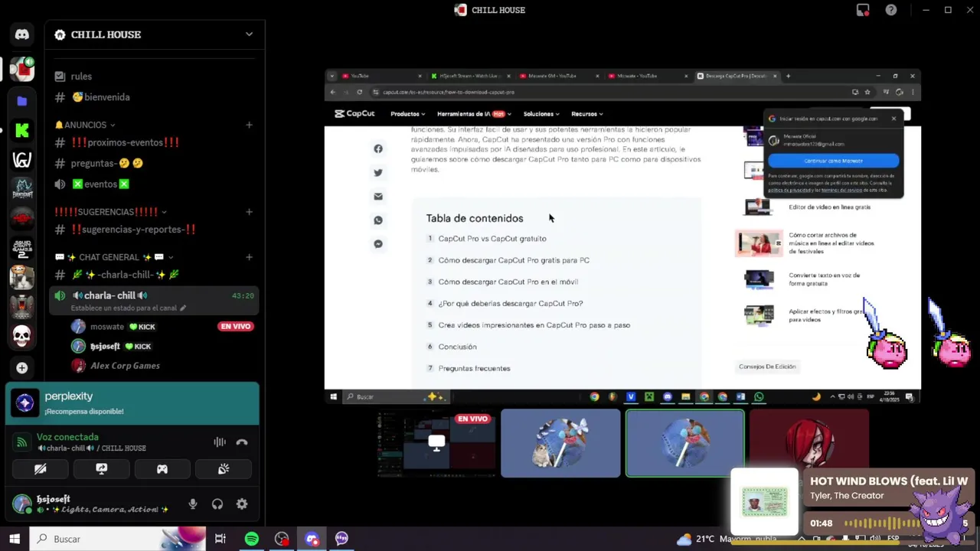Open Task View on Windows taskbar
This screenshot has width=980, height=551.
click(220, 540)
